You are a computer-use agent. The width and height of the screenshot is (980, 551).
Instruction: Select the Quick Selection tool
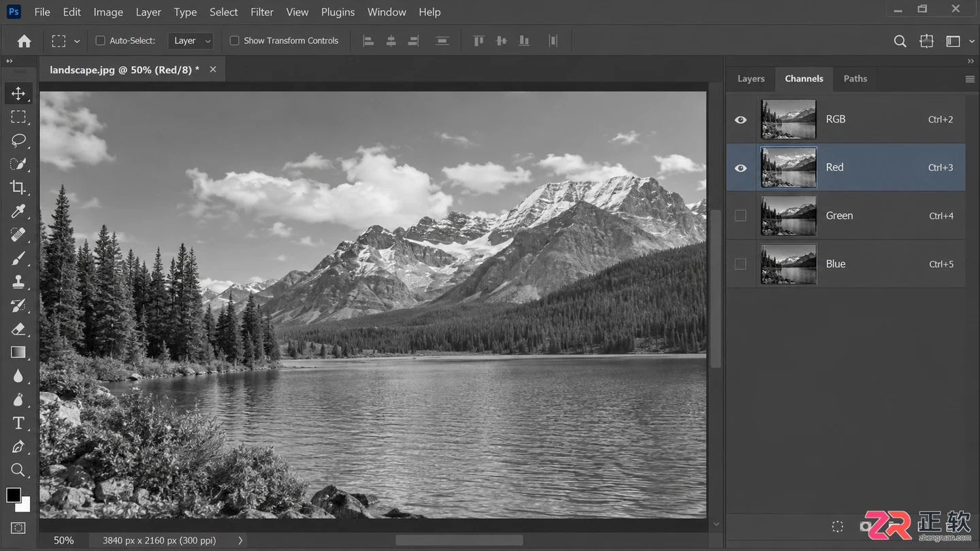pyautogui.click(x=18, y=164)
